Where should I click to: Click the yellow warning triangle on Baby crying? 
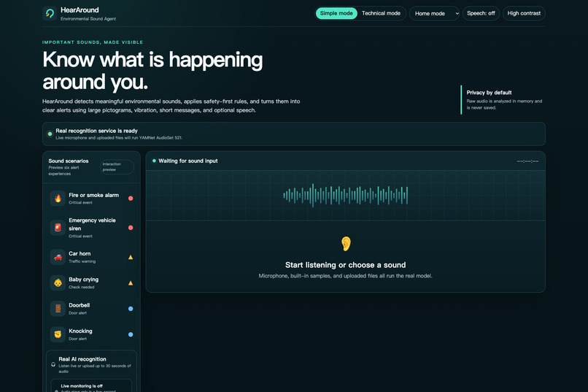[x=131, y=283]
